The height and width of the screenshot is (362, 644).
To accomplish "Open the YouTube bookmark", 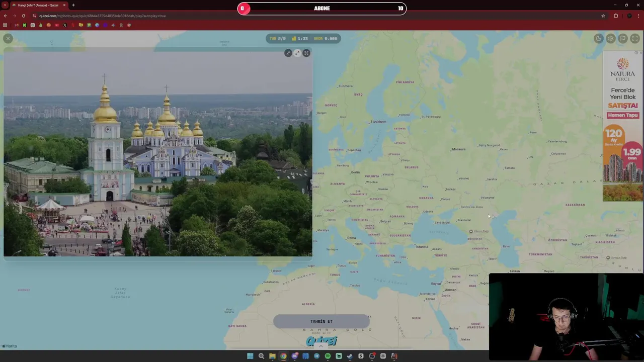I will (56, 25).
